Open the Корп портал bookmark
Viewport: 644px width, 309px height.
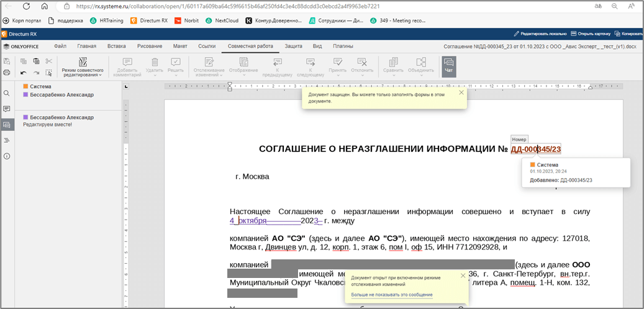(23, 20)
